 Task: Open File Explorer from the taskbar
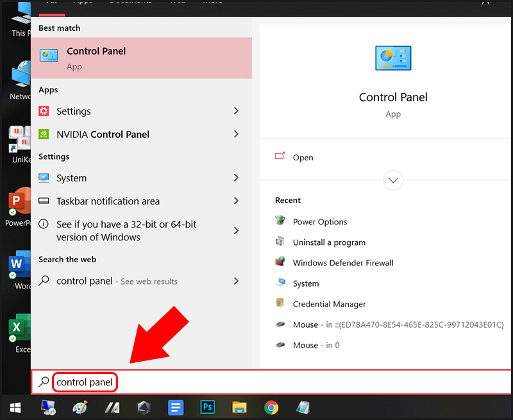(239, 408)
